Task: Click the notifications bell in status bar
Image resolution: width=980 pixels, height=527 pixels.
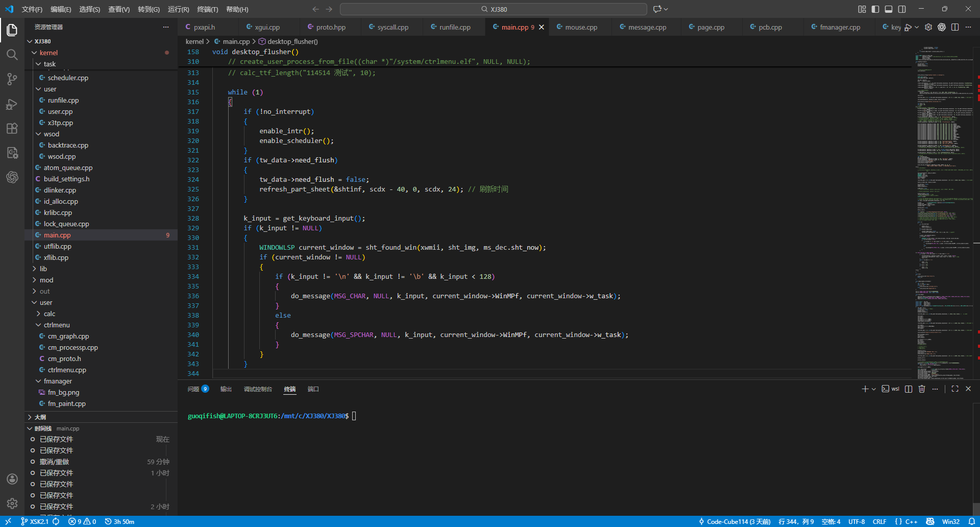Action: point(972,521)
